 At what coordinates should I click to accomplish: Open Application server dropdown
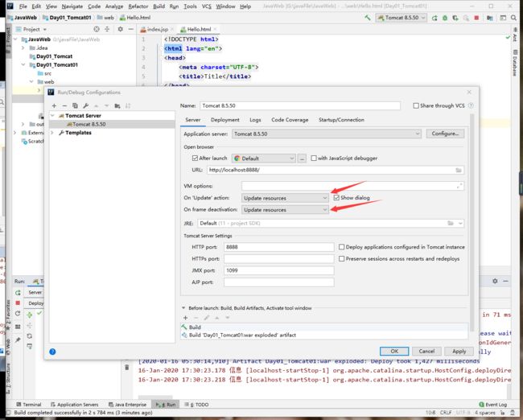326,134
